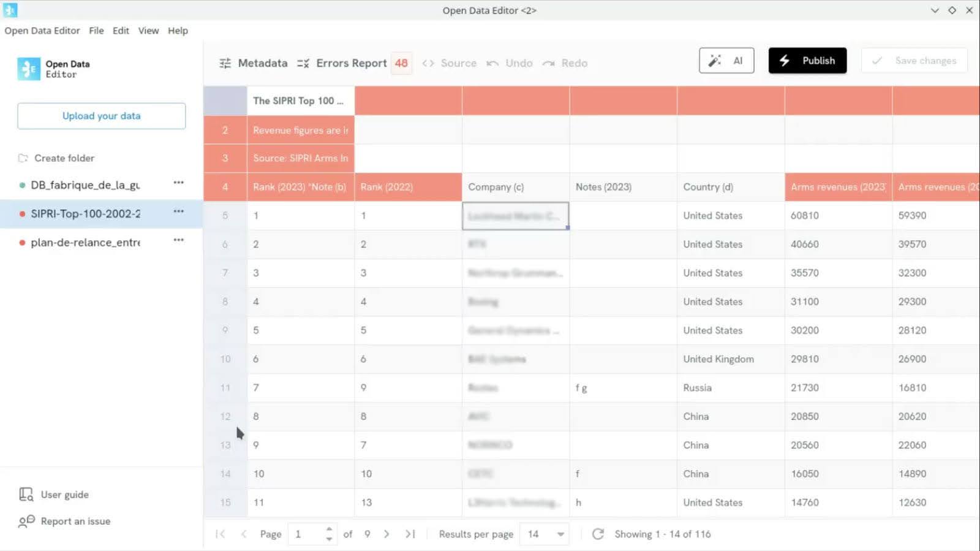
Task: Open the File menu
Action: pos(96,31)
